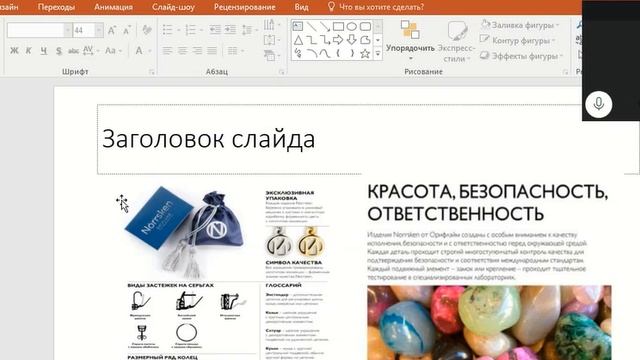
Task: Select the straight line shape
Action: [311, 27]
